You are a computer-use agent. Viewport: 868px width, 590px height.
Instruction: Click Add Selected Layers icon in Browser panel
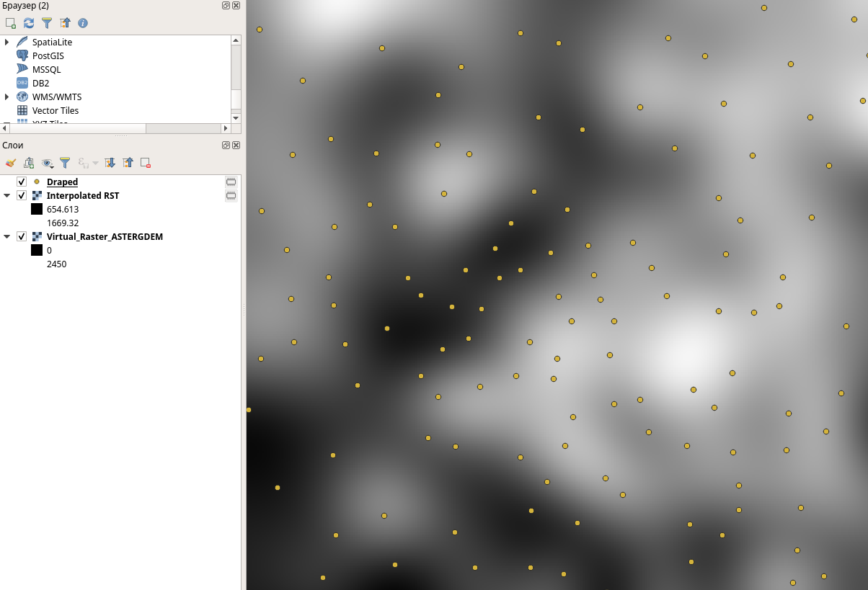[10, 23]
